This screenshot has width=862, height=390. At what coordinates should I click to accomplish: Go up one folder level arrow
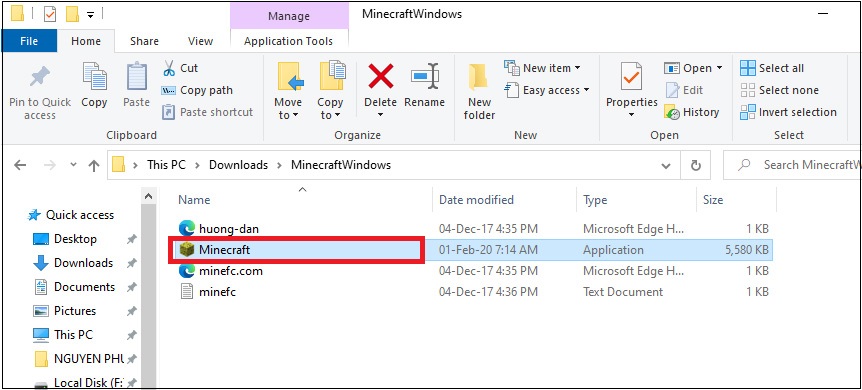coord(94,165)
